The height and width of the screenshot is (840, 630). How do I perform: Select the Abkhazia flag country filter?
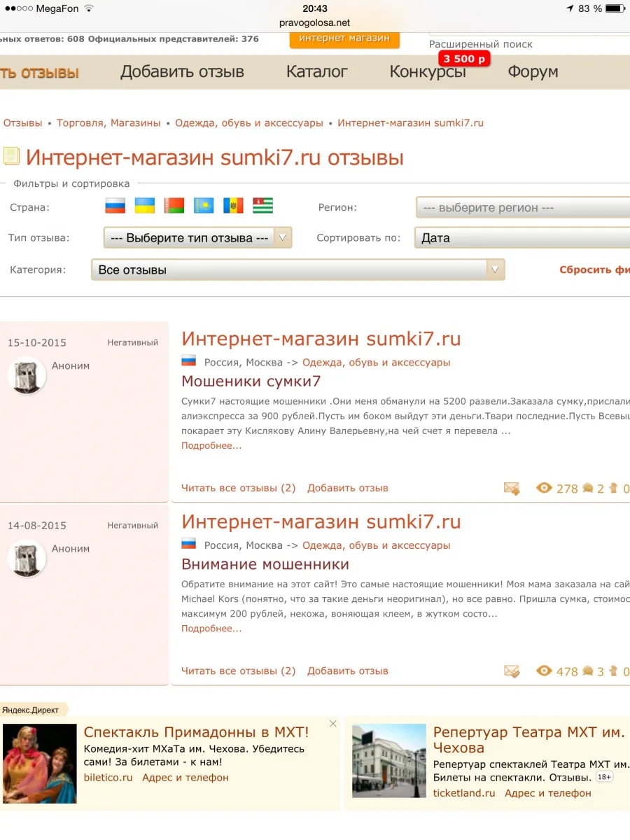[263, 206]
